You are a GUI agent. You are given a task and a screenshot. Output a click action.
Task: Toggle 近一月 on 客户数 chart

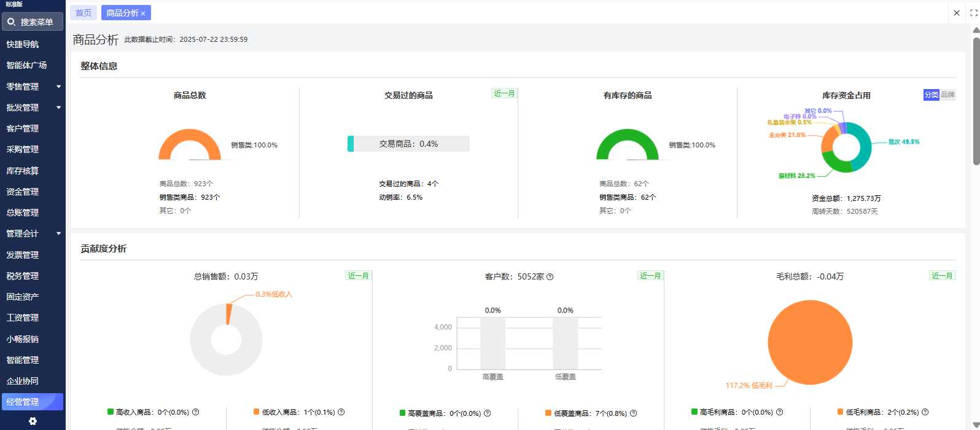tap(650, 276)
